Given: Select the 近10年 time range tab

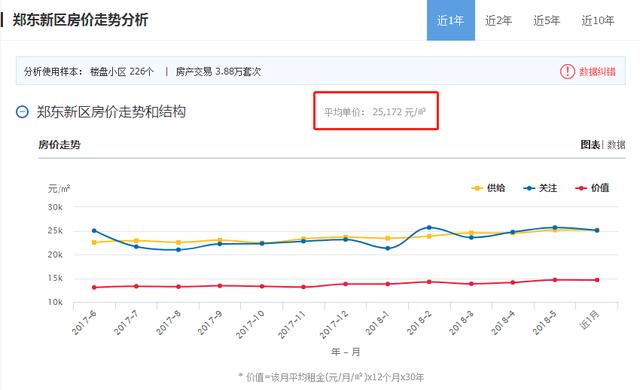Looking at the screenshot, I should [598, 20].
